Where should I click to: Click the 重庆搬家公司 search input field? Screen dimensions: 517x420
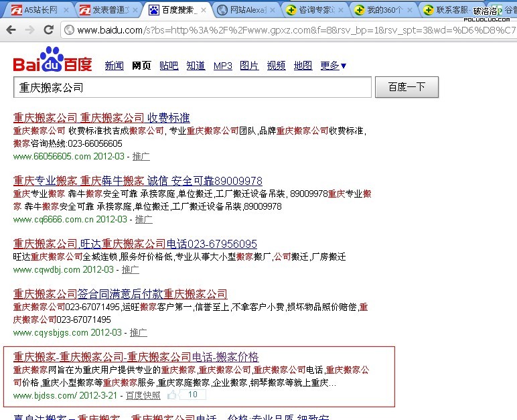coord(192,87)
